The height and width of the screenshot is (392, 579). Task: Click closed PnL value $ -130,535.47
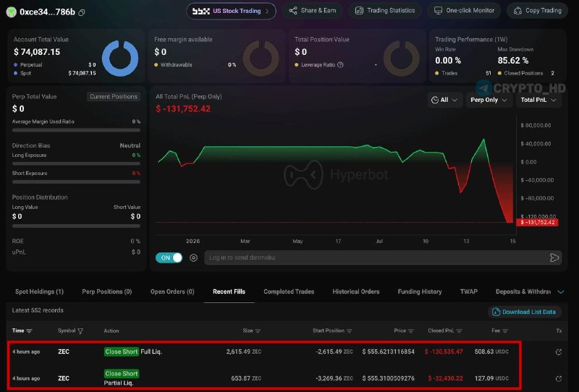coord(444,351)
